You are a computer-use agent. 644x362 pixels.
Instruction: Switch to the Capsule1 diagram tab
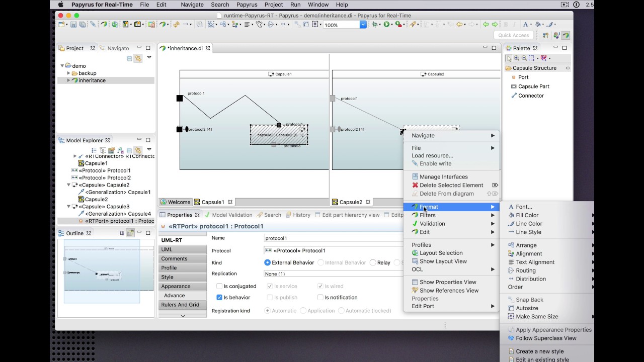click(x=212, y=202)
